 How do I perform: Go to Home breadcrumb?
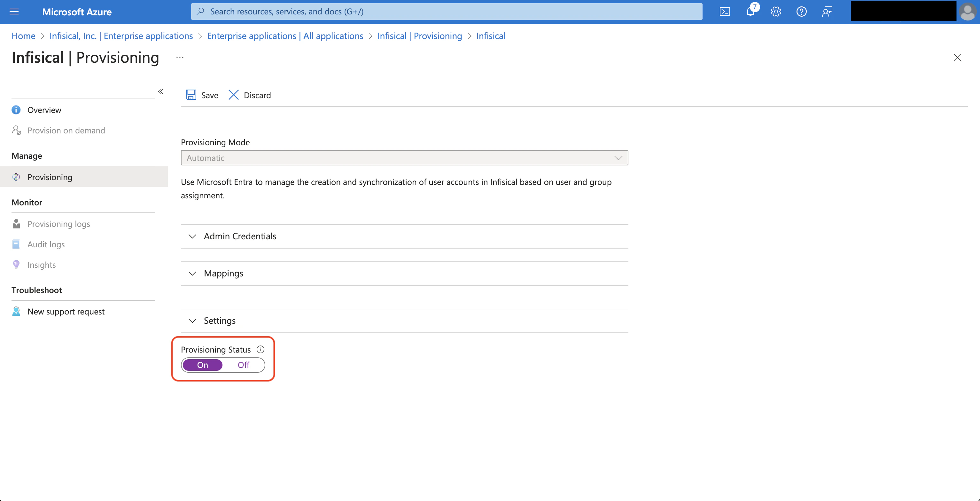tap(23, 36)
